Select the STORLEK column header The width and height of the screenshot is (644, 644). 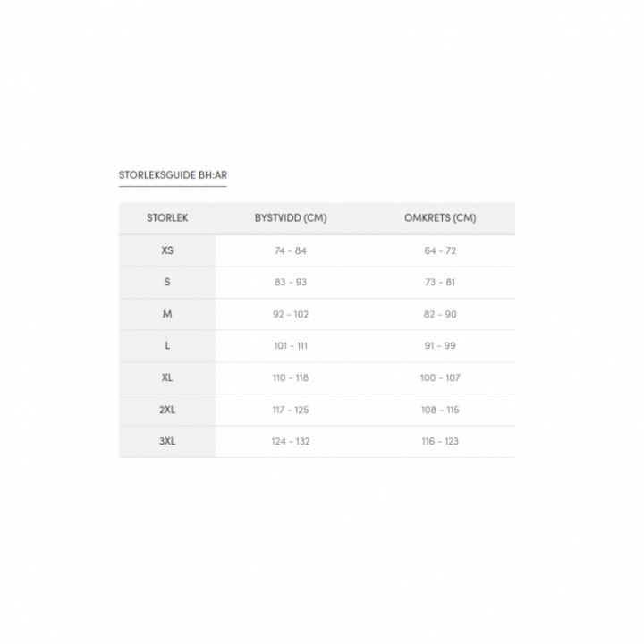167,218
